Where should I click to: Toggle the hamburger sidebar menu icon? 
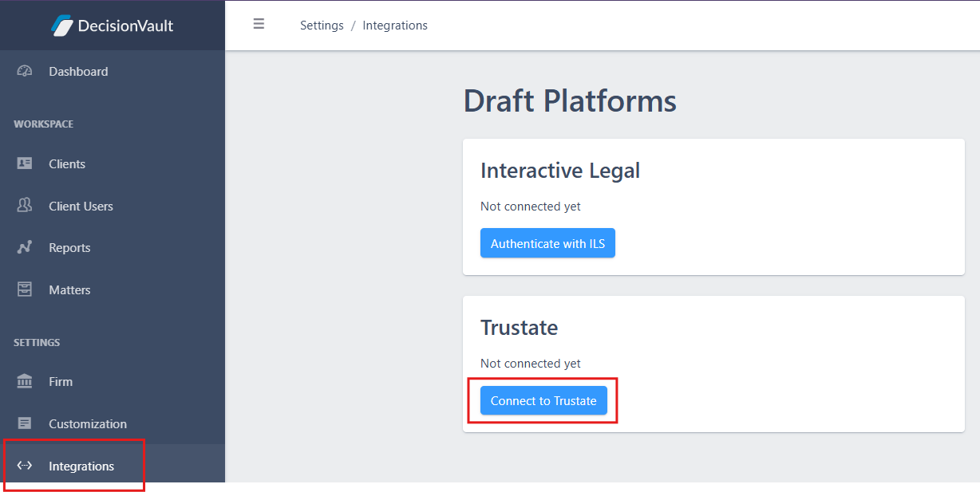click(259, 25)
